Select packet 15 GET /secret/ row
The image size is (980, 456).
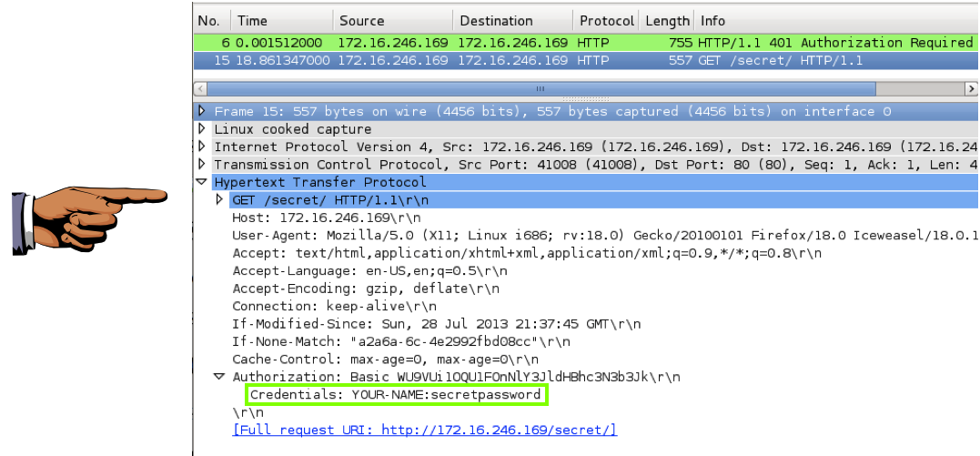(582, 61)
